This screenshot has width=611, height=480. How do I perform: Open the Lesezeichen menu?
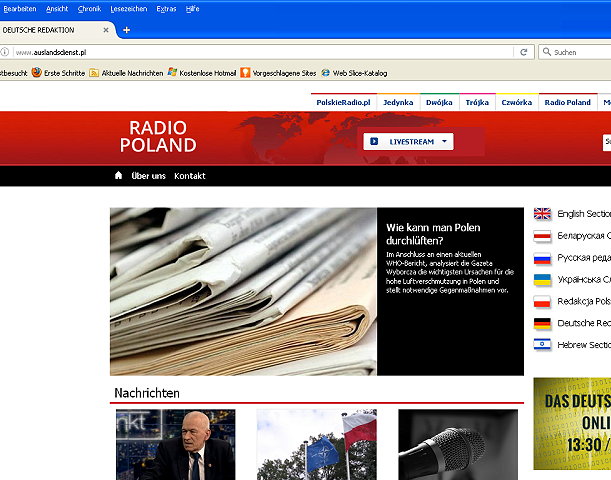click(129, 9)
